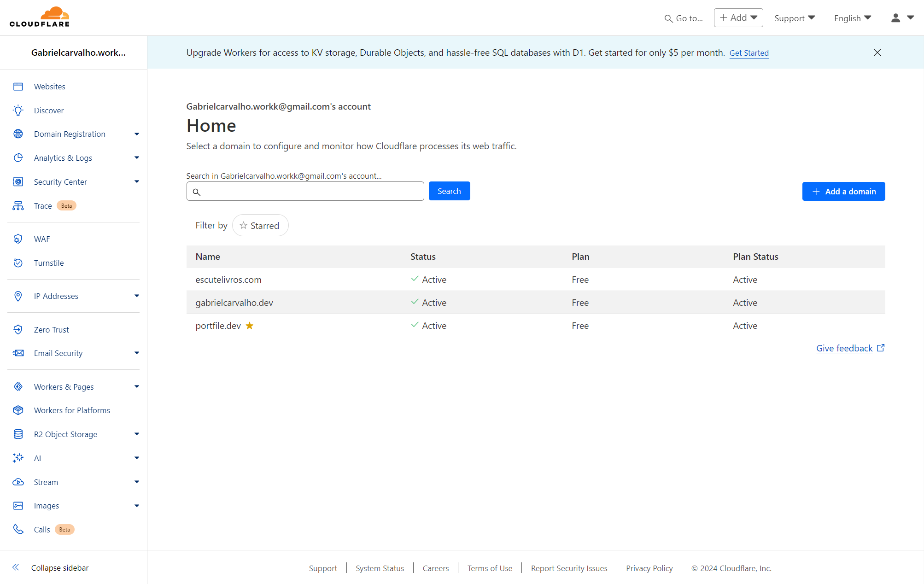Expand the Analytics & Logs submenu arrow
This screenshot has width=924, height=584.
(137, 158)
